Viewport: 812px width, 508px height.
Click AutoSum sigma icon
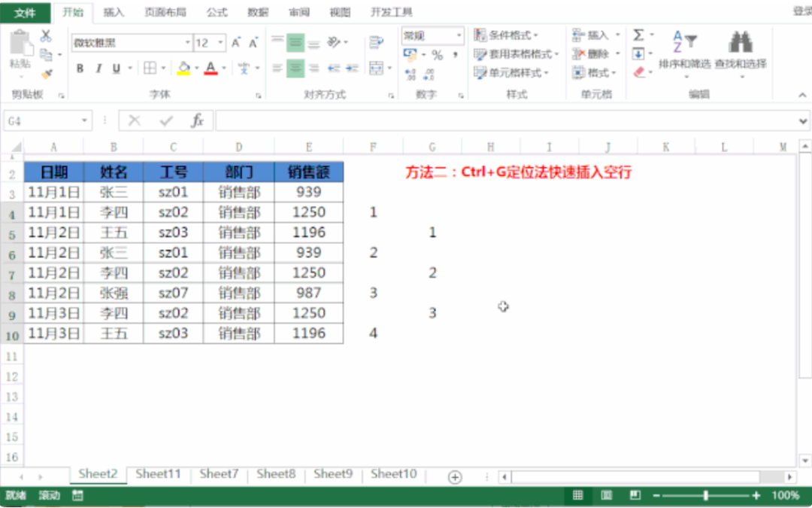[x=638, y=35]
